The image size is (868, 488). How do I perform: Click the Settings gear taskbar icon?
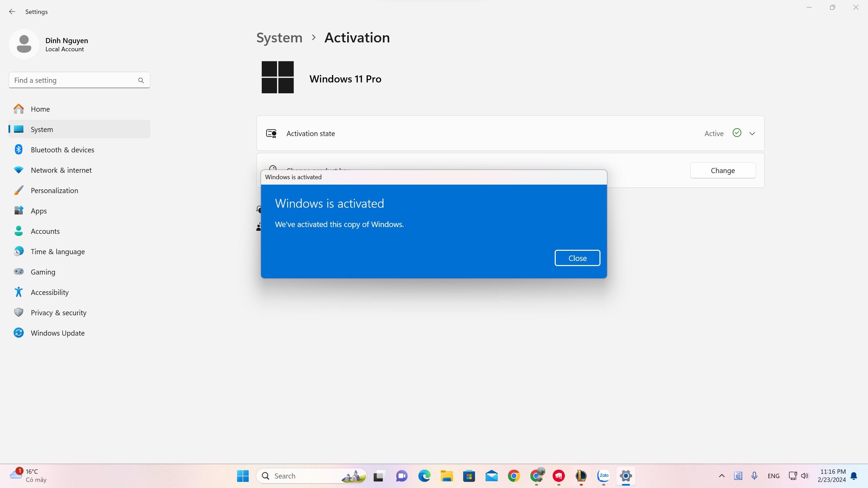(x=626, y=476)
